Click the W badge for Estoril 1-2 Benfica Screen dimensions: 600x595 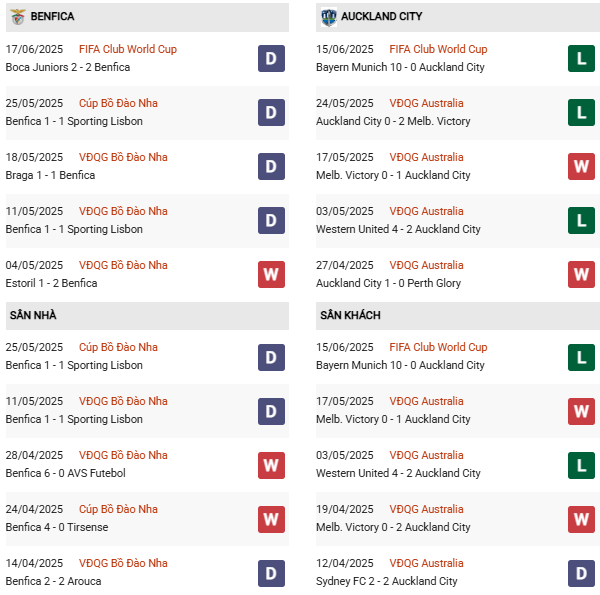pyautogui.click(x=271, y=274)
